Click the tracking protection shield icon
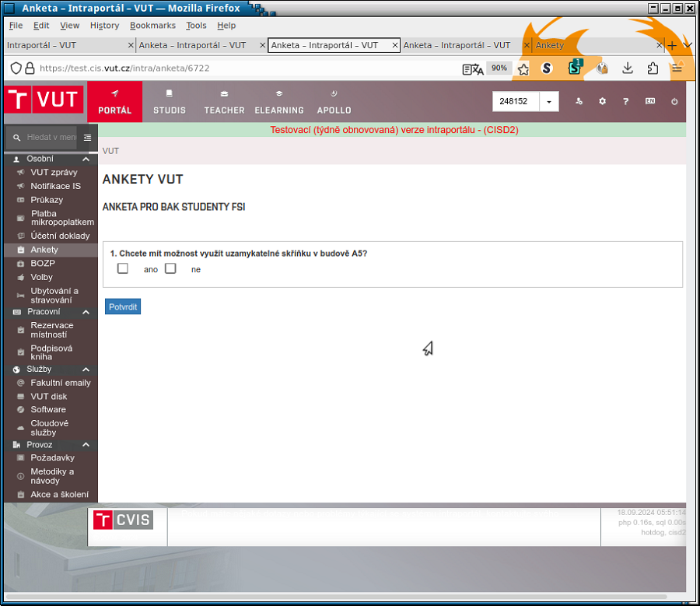This screenshot has height=606, width=700. tap(16, 68)
